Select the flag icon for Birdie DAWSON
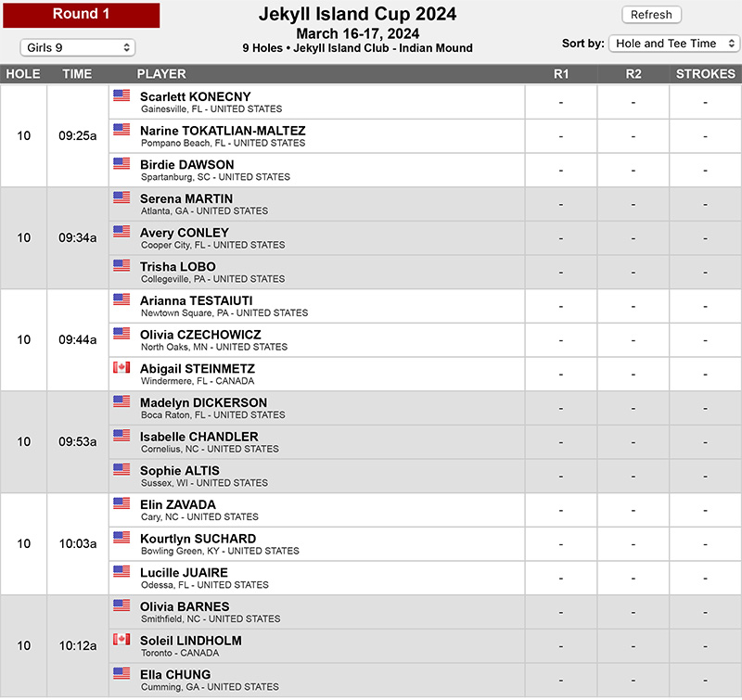Viewport: 742px width, 700px height. [x=122, y=164]
